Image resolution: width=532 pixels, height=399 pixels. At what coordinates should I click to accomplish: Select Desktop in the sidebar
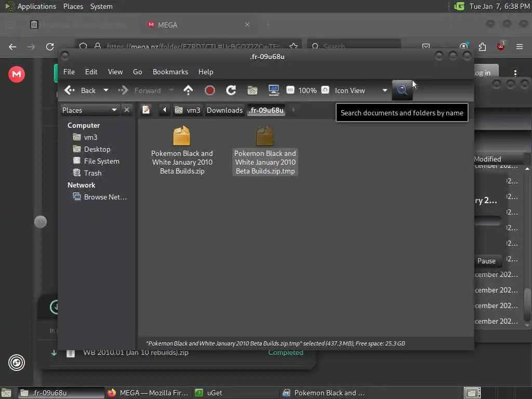(x=91, y=149)
